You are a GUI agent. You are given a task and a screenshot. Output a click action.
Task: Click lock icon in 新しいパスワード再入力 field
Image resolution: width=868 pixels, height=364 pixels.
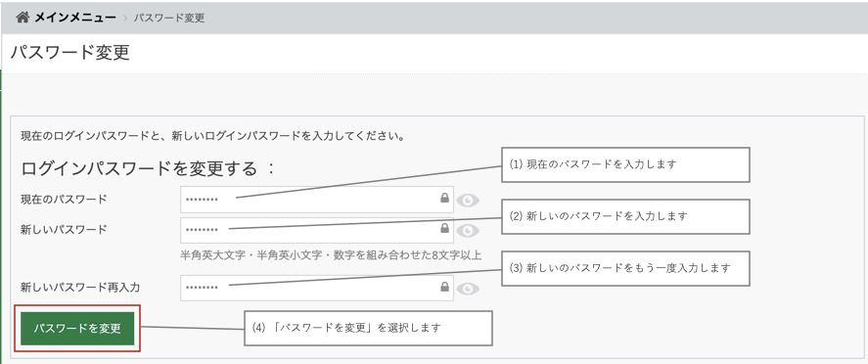444,287
